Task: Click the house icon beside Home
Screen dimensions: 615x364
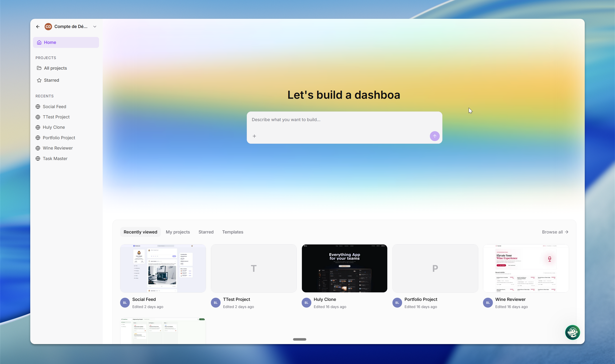Action: tap(39, 43)
